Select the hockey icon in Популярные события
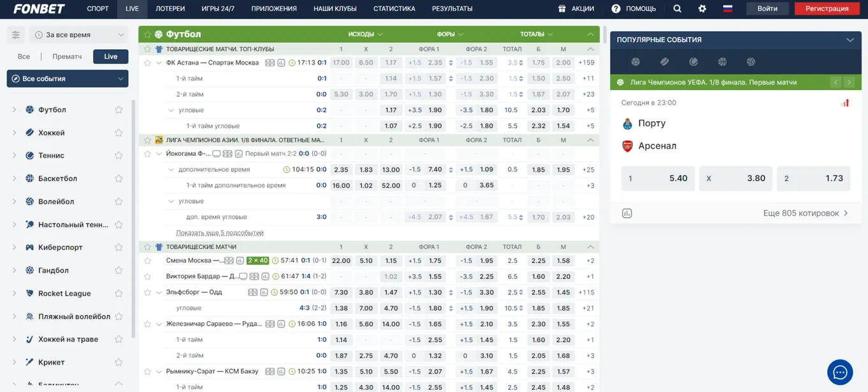This screenshot has height=392, width=868. [x=664, y=62]
